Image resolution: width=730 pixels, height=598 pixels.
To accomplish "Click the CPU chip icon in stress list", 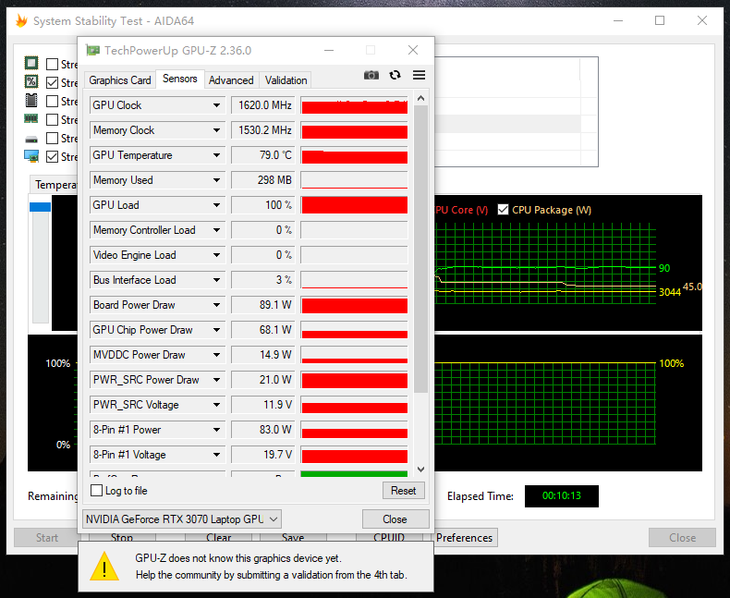I will click(x=31, y=63).
